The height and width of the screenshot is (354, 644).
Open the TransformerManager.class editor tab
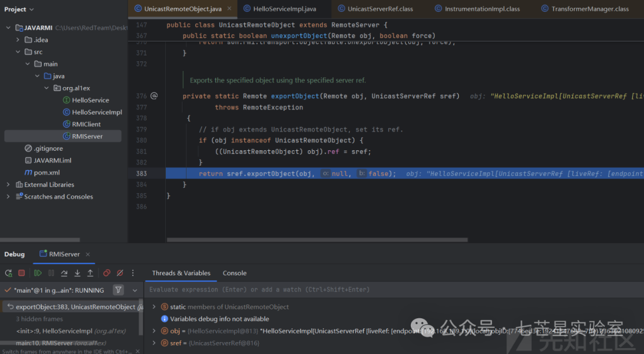click(x=585, y=8)
